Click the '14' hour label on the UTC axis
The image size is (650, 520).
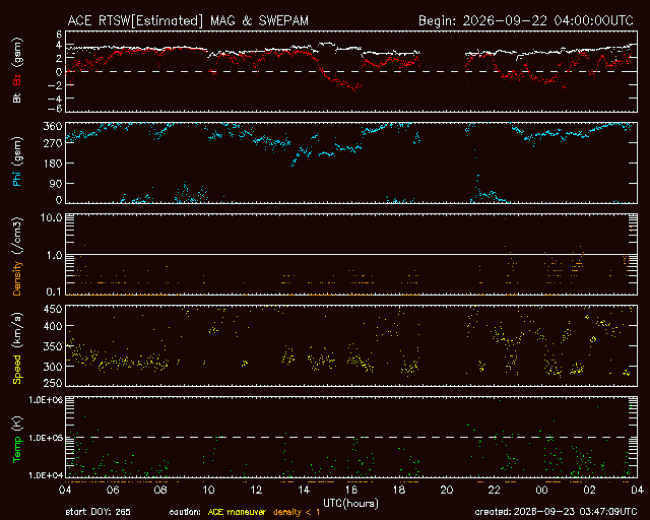[x=304, y=490]
